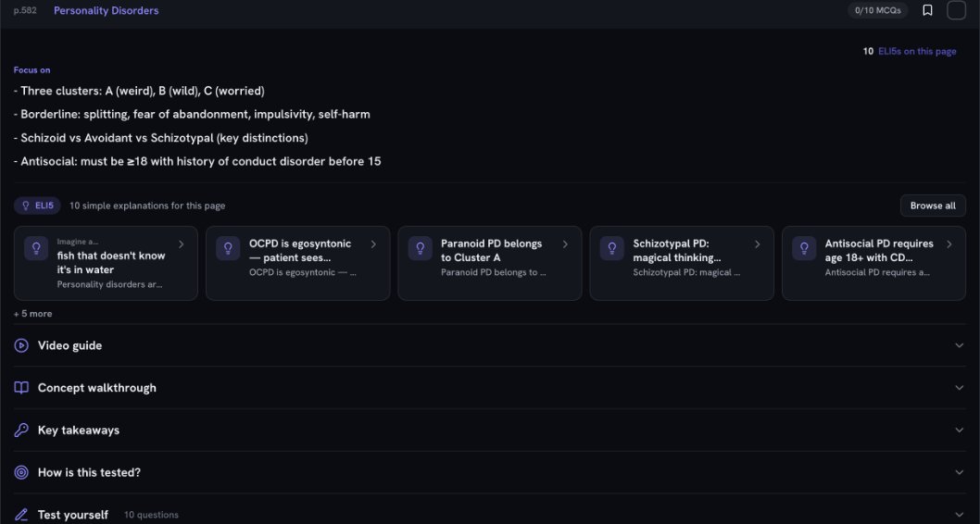
Task: Expand the Key takeaways section
Action: pos(489,430)
